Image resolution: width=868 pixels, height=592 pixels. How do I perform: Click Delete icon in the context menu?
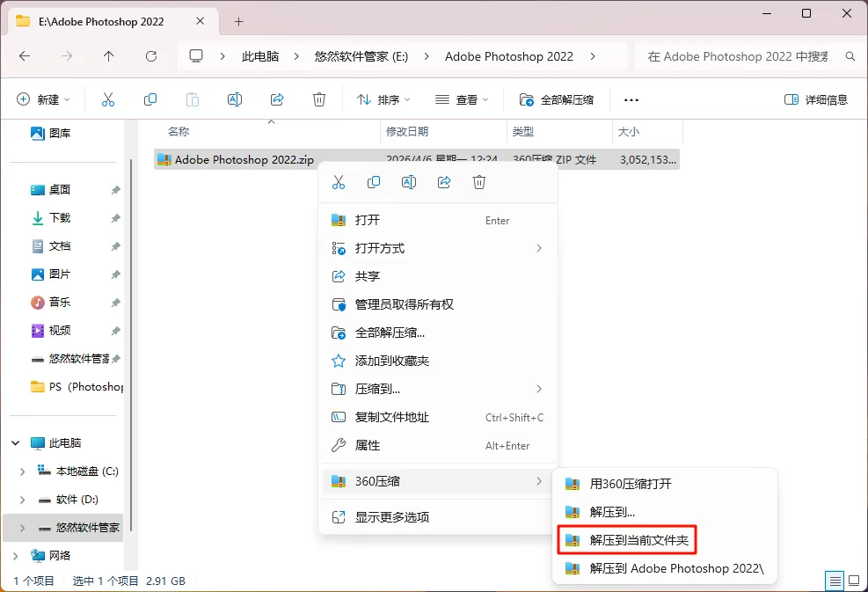(x=479, y=182)
